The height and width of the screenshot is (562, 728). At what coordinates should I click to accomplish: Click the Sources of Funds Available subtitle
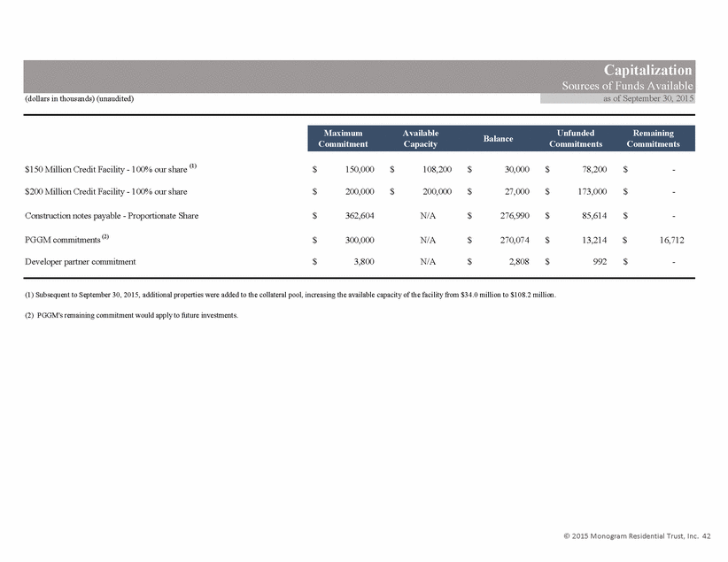point(627,86)
